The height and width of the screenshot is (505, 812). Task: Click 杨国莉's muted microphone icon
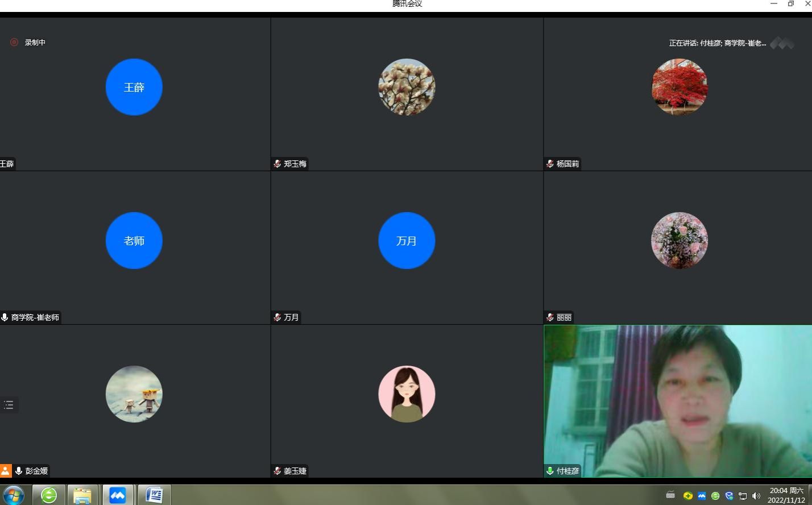coord(550,164)
